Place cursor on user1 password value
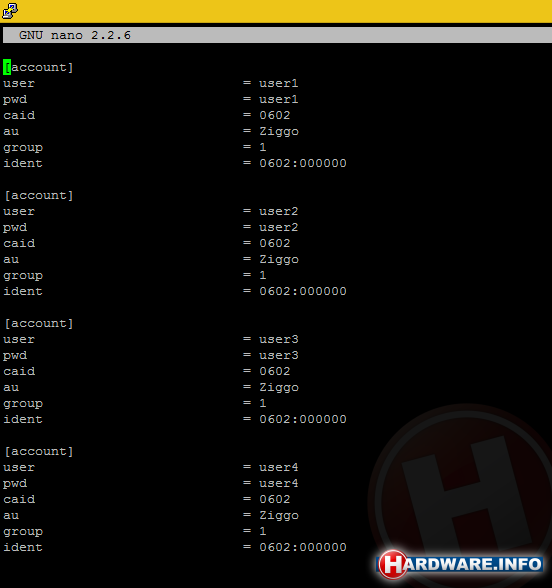Viewport: 552px width, 588px height. pyautogui.click(x=279, y=99)
